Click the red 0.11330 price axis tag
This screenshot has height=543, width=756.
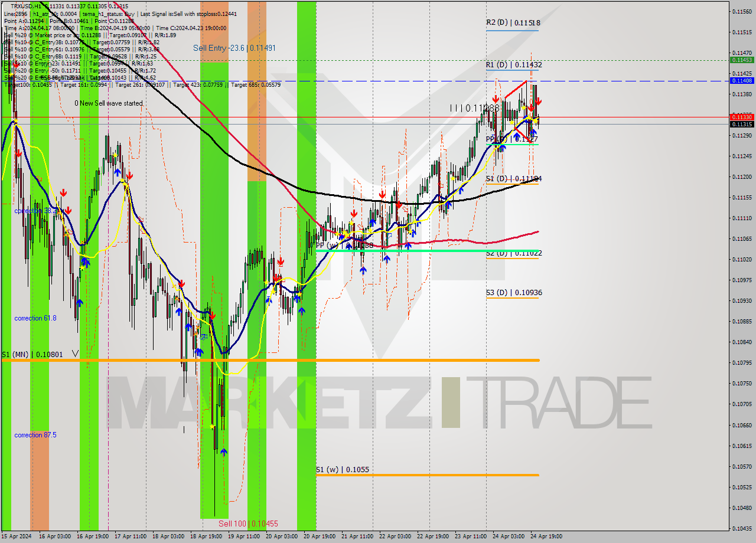742,117
